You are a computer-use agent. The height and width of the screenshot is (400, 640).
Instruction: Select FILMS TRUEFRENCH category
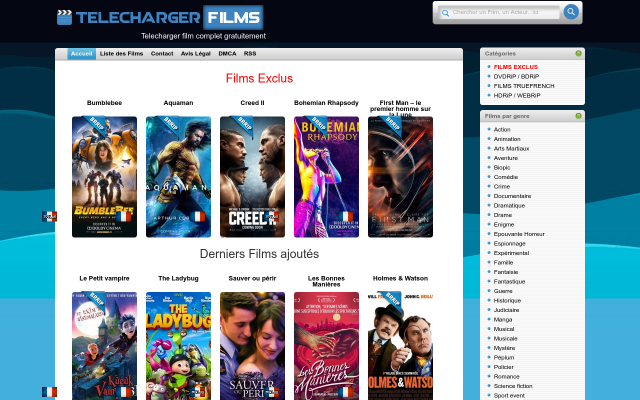524,86
